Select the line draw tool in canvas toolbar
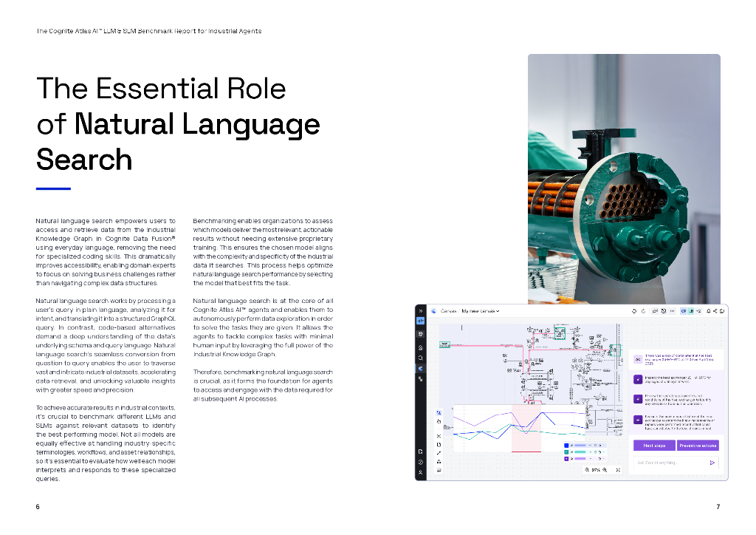 (439, 453)
